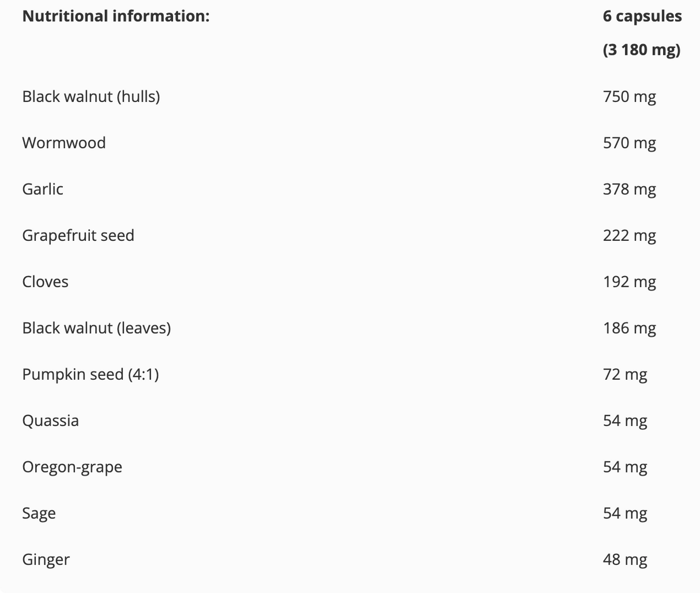
Task: Select the 222 mg amount
Action: pos(630,236)
